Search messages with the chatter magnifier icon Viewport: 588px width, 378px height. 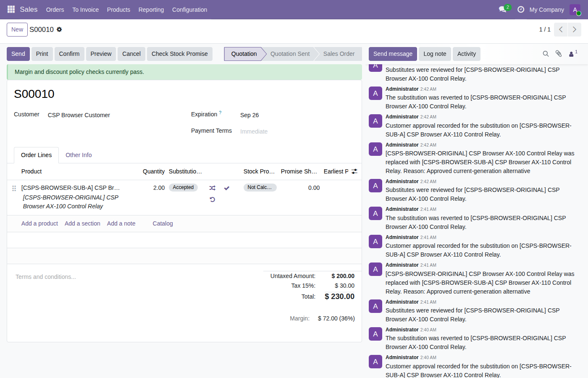(x=546, y=54)
